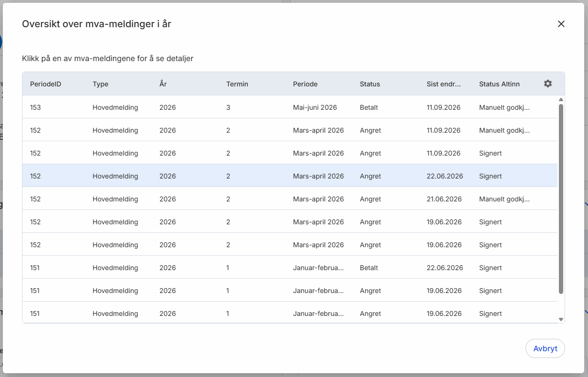Click scrollbar down arrow in table
The height and width of the screenshot is (377, 588).
[561, 319]
